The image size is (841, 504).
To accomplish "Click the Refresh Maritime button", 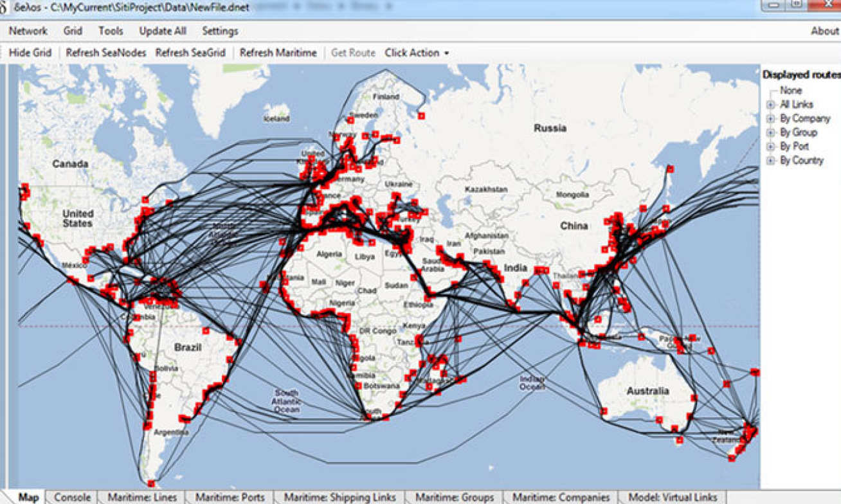I will (278, 53).
